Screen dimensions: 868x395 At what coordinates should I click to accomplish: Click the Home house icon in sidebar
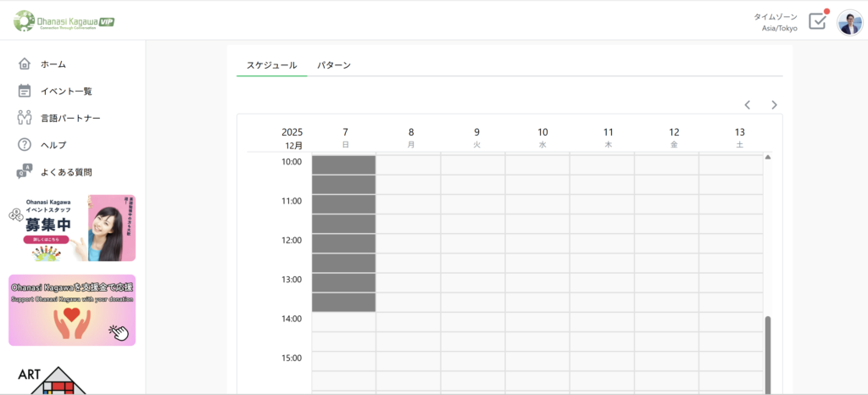pos(25,64)
